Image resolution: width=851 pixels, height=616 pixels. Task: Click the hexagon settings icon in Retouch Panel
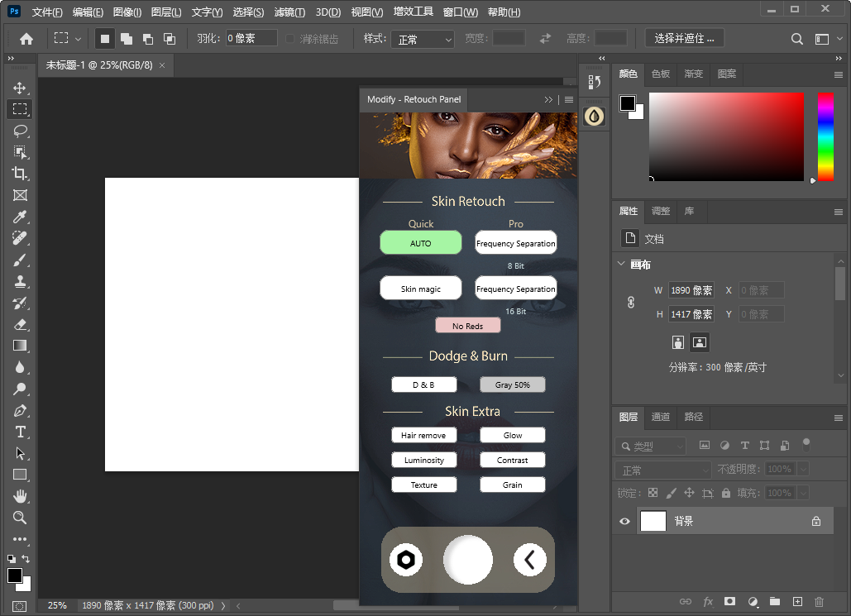(x=405, y=560)
